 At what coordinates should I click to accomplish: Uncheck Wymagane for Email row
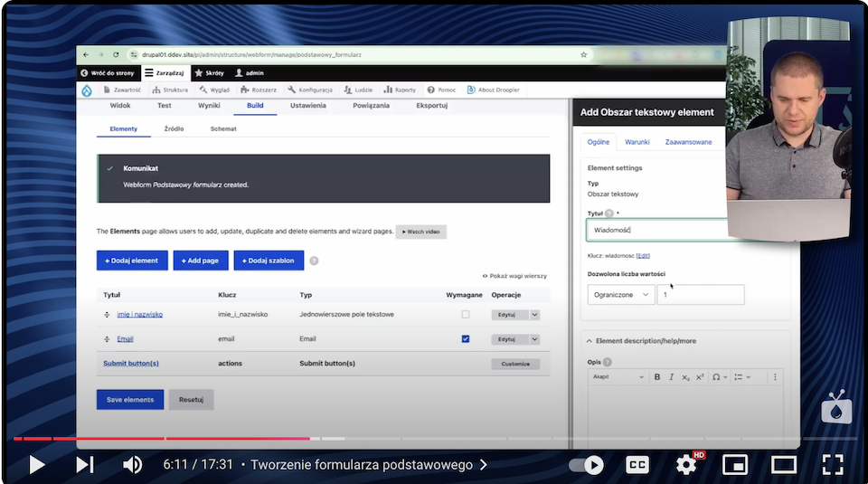coord(466,339)
